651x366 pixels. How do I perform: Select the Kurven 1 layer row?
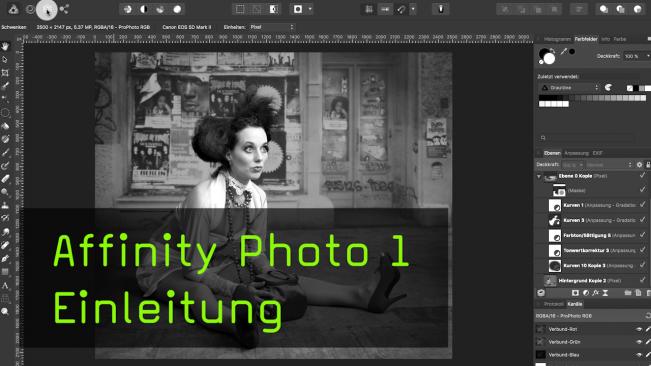click(x=592, y=205)
